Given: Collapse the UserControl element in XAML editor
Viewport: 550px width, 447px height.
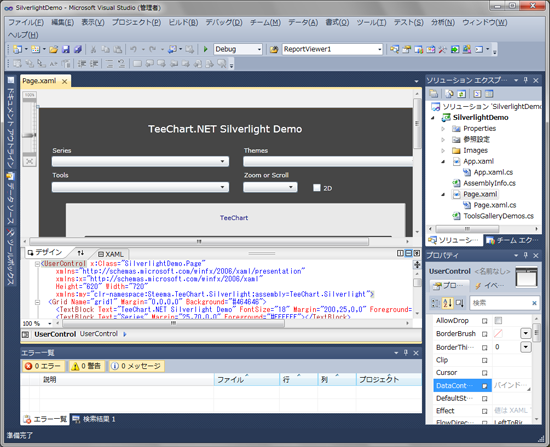Looking at the screenshot, I should (x=37, y=264).
